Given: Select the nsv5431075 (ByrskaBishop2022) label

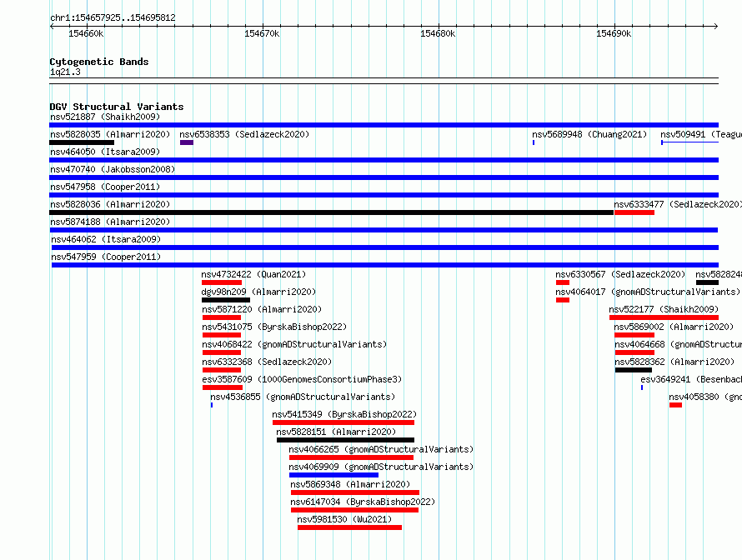Looking at the screenshot, I should coord(274,327).
